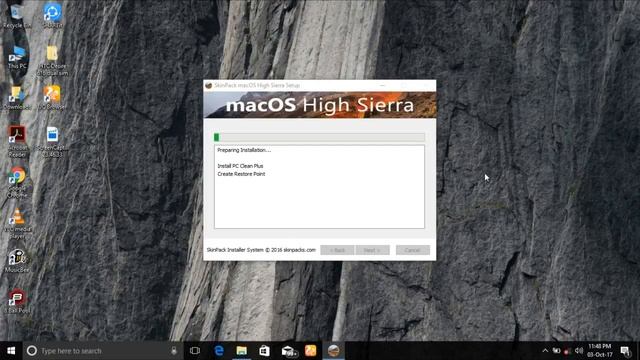Open the Windows Start menu
This screenshot has width=640, height=360.
[x=11, y=351]
